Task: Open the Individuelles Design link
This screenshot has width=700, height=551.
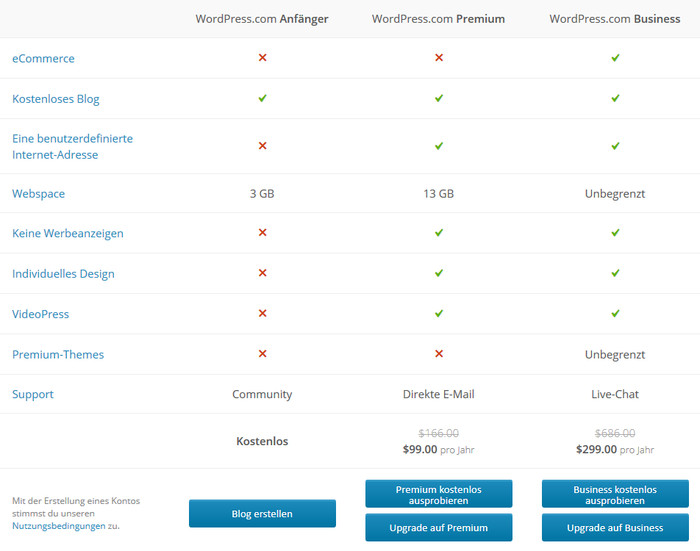Action: pos(63,274)
